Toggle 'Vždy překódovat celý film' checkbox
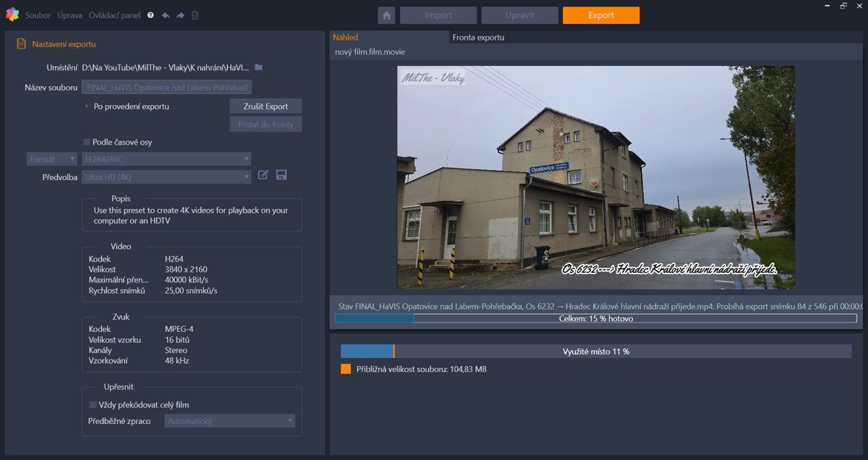 pyautogui.click(x=93, y=405)
